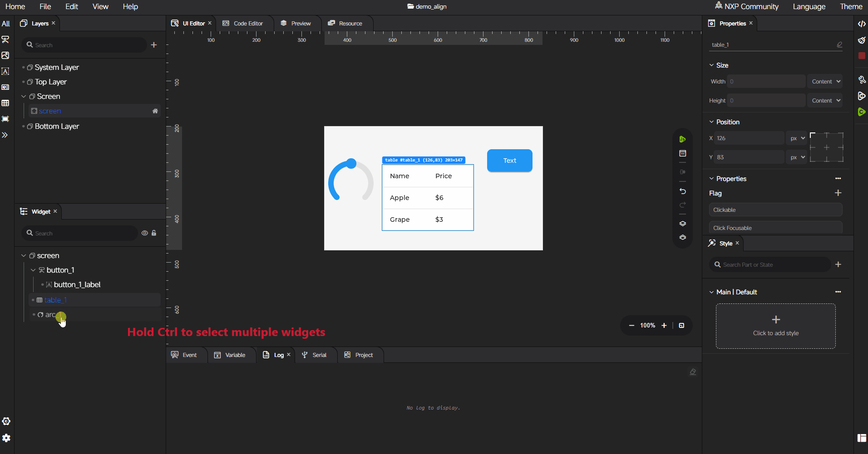Click the build wrench icon
The width and height of the screenshot is (868, 454).
pos(862,80)
